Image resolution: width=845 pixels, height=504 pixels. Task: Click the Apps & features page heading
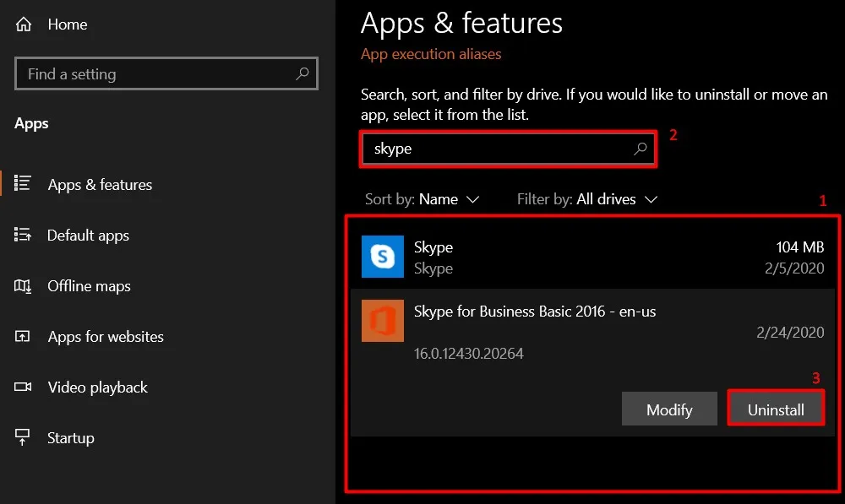[x=461, y=23]
